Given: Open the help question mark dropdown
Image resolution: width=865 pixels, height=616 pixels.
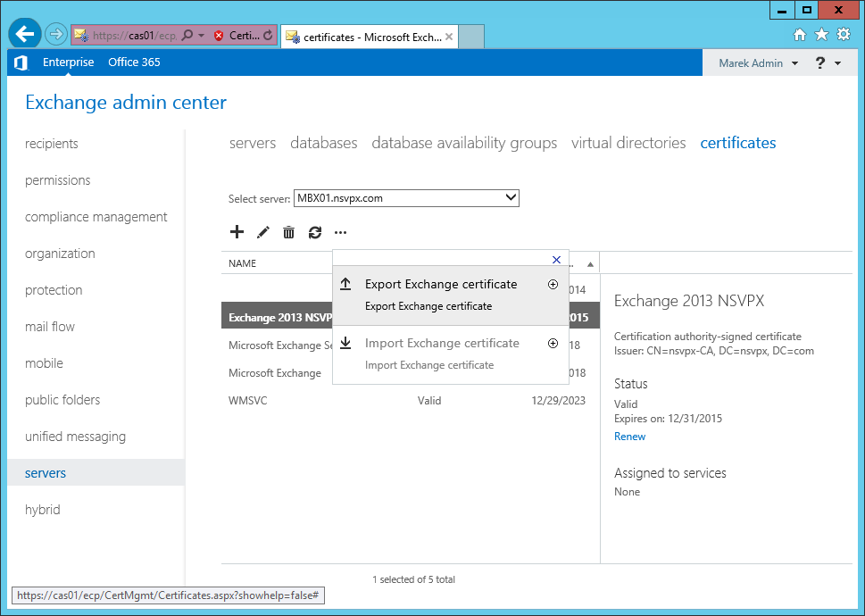Looking at the screenshot, I should click(828, 63).
